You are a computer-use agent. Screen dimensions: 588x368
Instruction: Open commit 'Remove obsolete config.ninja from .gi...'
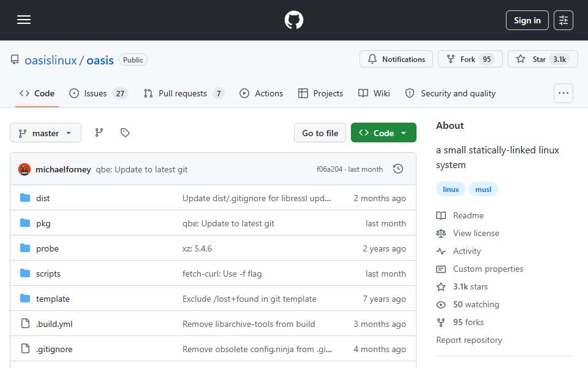(257, 349)
